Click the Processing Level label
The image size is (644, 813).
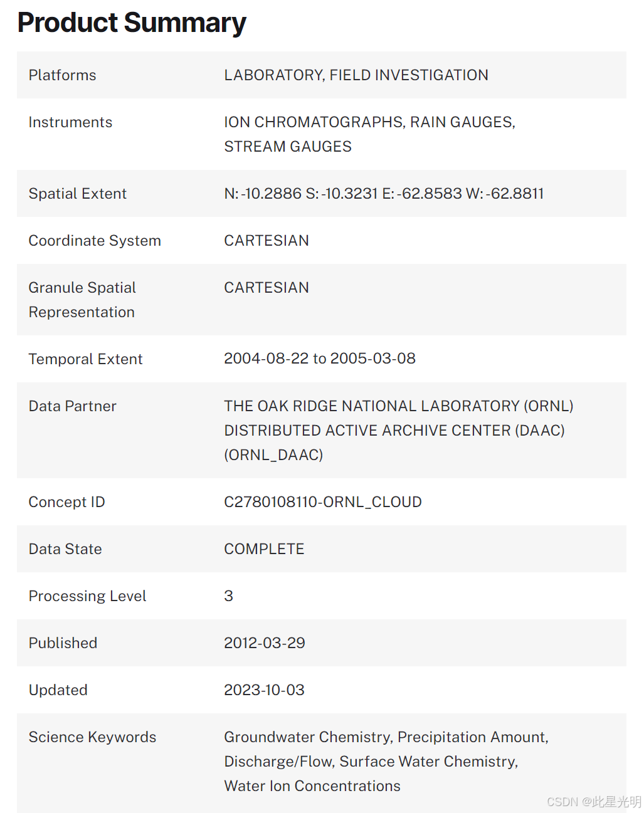click(x=87, y=596)
